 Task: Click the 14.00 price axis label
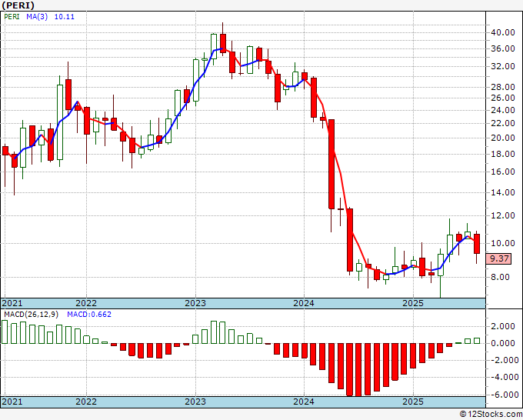[503, 192]
